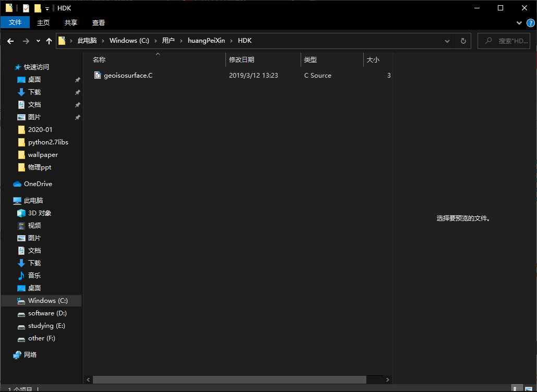Click the scroll left arrow

tap(88, 379)
